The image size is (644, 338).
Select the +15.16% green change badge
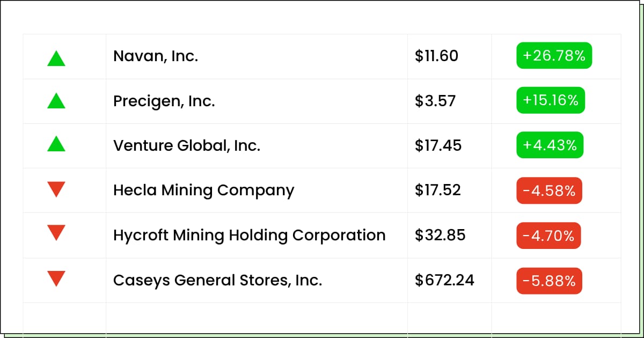[551, 100]
